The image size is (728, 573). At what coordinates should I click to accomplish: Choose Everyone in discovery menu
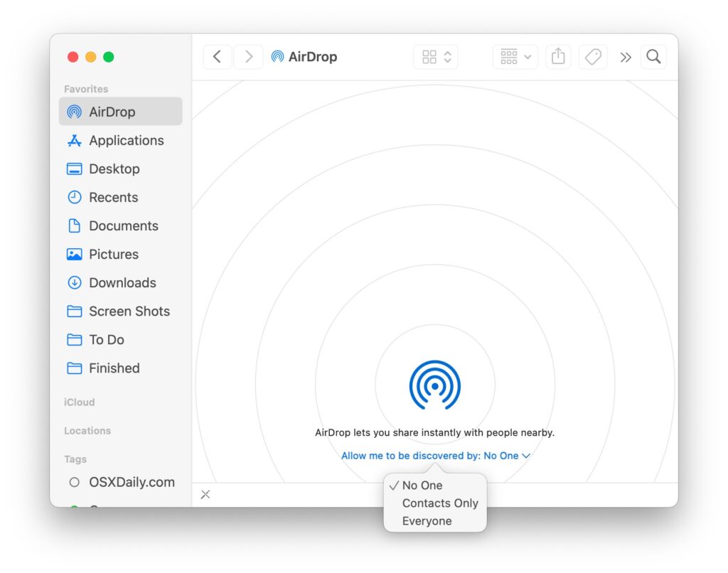[x=435, y=521]
